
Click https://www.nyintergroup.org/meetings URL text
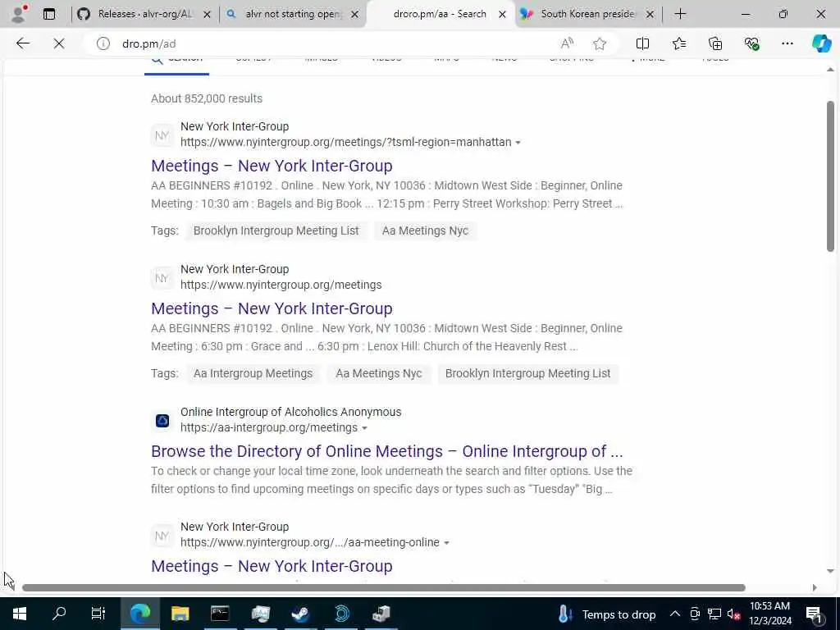click(x=281, y=285)
